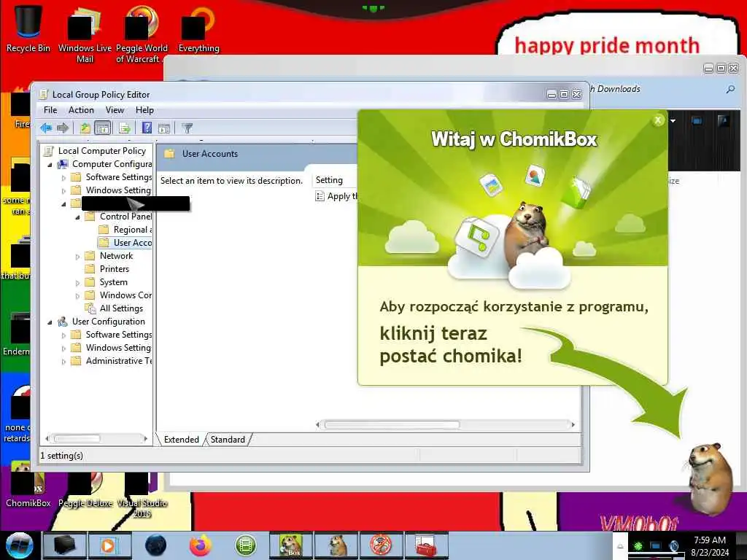Click the red prohibition-sign taskbar icon

(381, 545)
